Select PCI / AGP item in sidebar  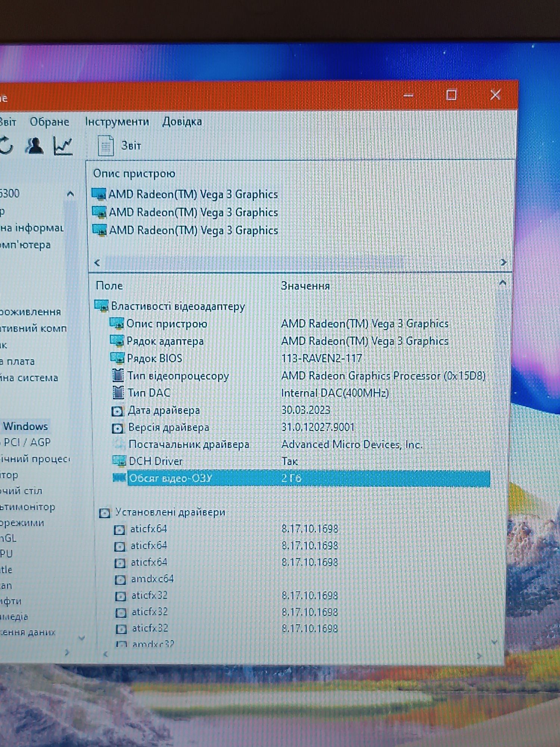pyautogui.click(x=27, y=443)
